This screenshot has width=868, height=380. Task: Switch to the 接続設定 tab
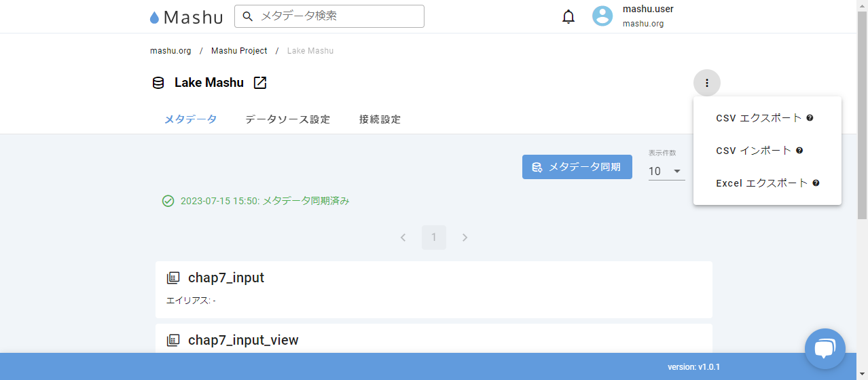click(x=380, y=119)
